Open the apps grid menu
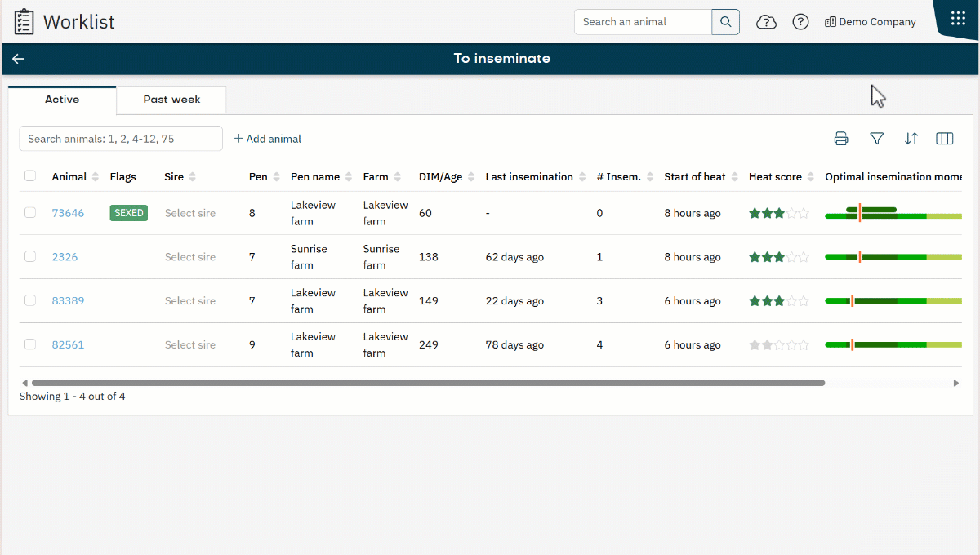Image resolution: width=980 pixels, height=555 pixels. point(958,19)
